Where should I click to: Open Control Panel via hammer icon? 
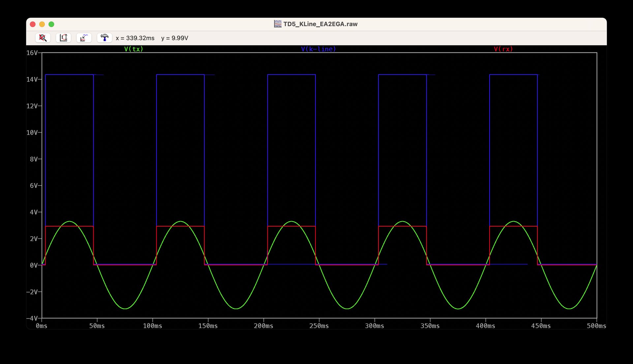(104, 38)
